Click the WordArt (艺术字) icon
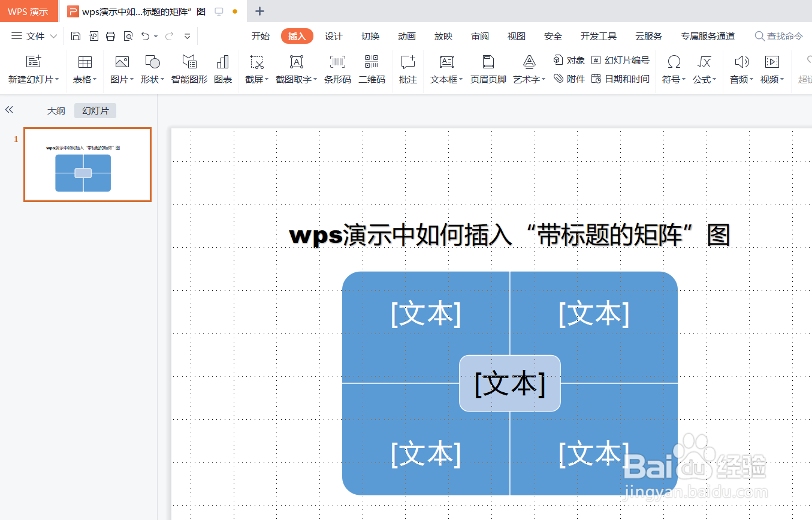 pyautogui.click(x=529, y=61)
